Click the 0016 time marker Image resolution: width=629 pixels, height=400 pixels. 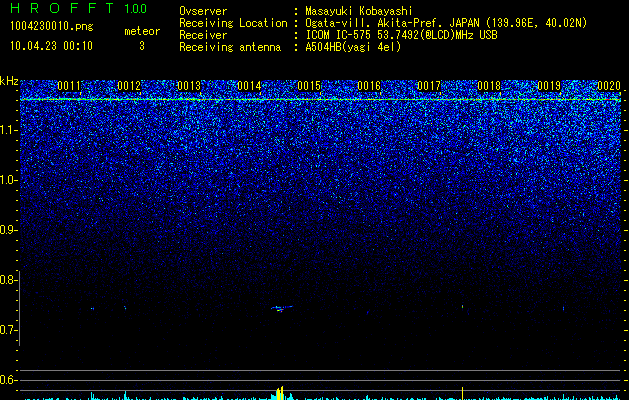[x=369, y=86]
